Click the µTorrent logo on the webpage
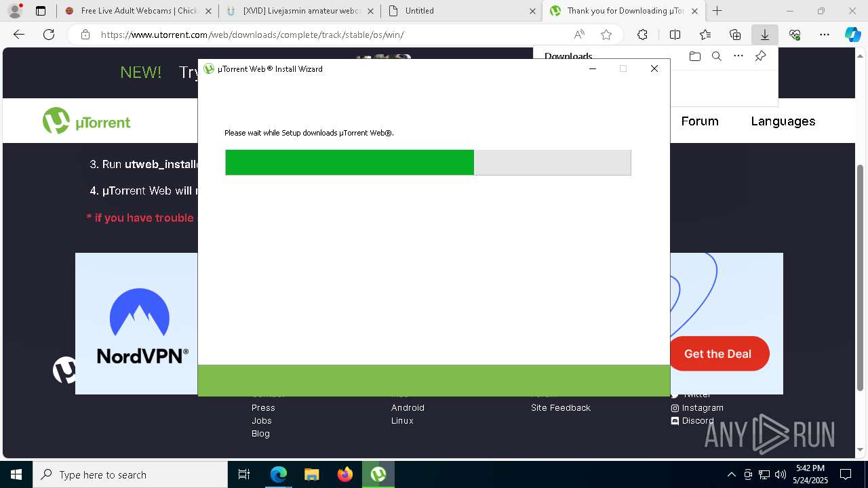868x488 pixels. pos(86,121)
